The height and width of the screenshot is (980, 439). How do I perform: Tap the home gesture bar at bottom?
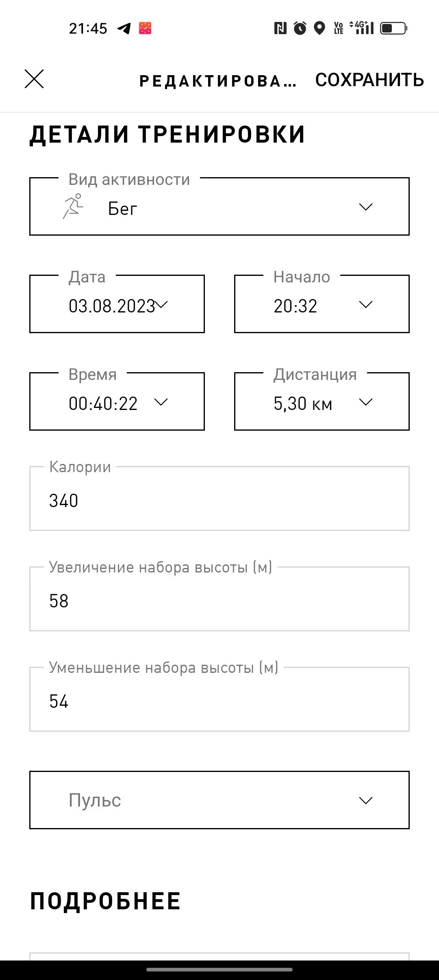pyautogui.click(x=219, y=970)
